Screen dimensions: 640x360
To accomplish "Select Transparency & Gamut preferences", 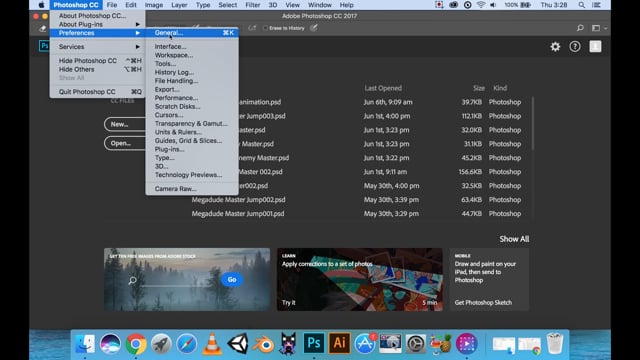I will 192,124.
